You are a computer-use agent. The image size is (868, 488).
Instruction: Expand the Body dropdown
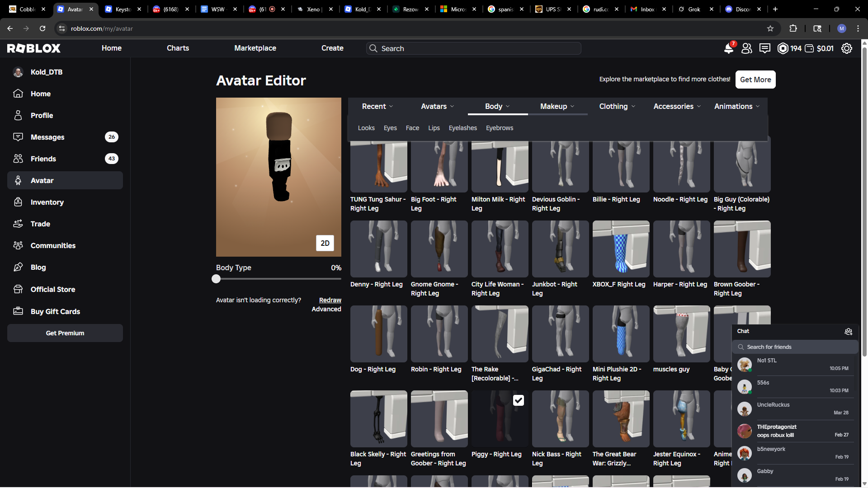click(x=497, y=106)
